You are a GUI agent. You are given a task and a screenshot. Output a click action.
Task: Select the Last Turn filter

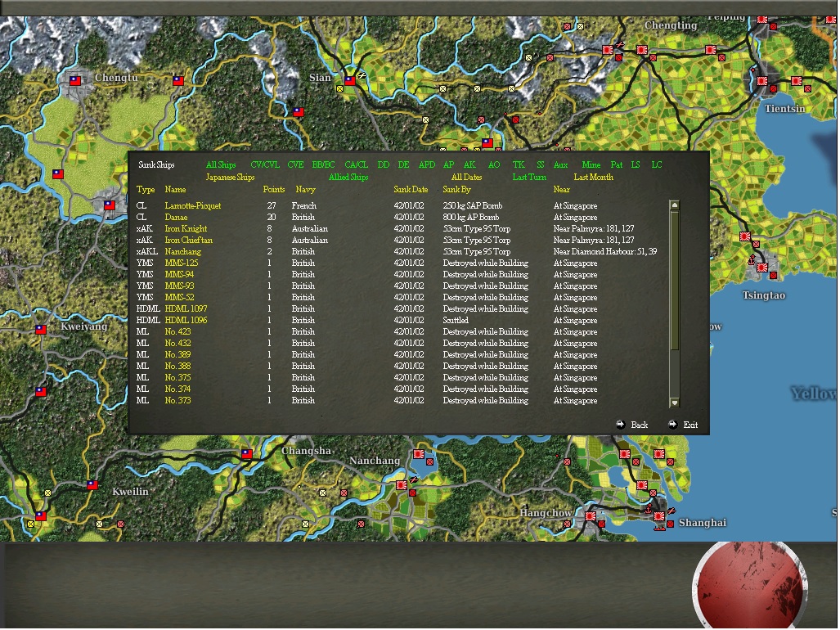click(529, 178)
